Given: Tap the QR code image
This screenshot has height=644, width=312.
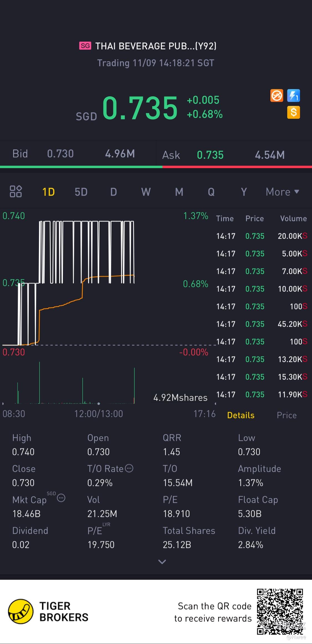Looking at the screenshot, I should [x=280, y=612].
